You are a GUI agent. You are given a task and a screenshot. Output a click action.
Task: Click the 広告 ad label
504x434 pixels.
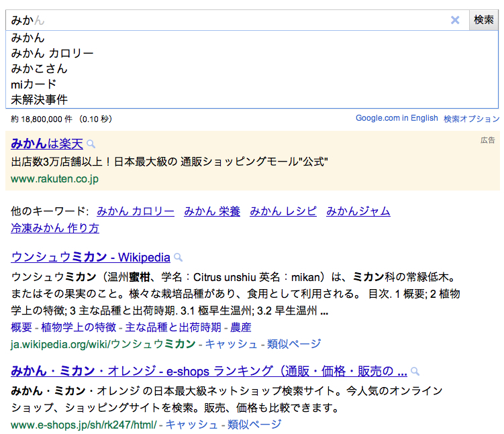point(488,140)
